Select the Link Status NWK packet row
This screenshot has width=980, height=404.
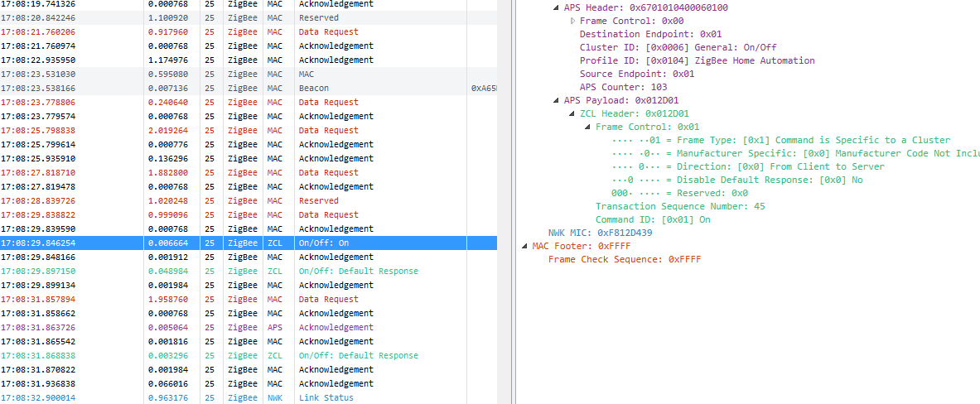[249, 398]
